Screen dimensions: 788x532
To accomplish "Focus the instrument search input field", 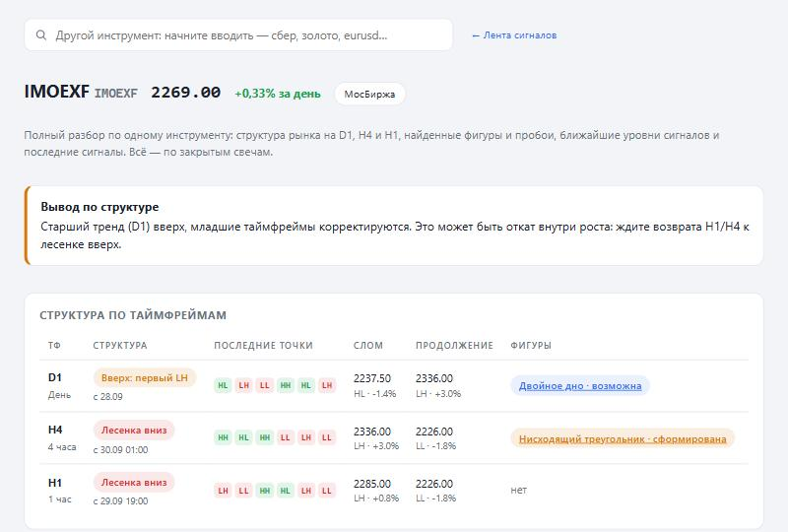I will point(238,35).
